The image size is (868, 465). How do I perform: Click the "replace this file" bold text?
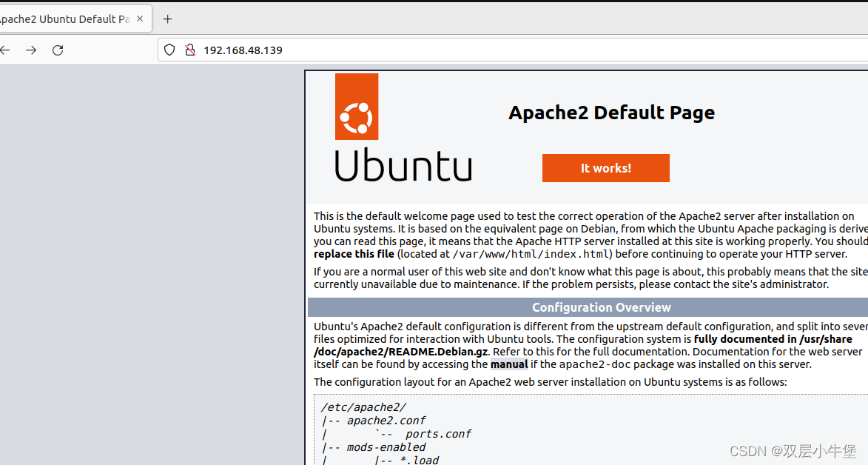click(x=354, y=254)
